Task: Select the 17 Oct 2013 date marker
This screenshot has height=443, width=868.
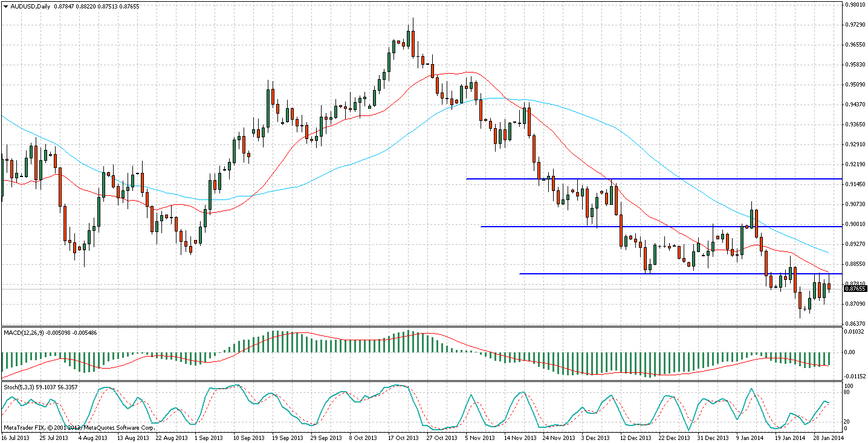Action: tap(403, 438)
